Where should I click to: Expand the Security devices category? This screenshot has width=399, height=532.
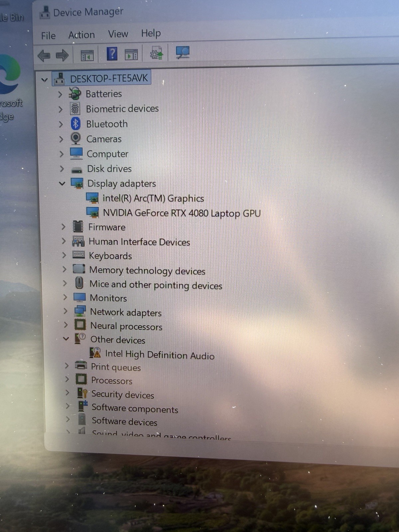[67, 393]
